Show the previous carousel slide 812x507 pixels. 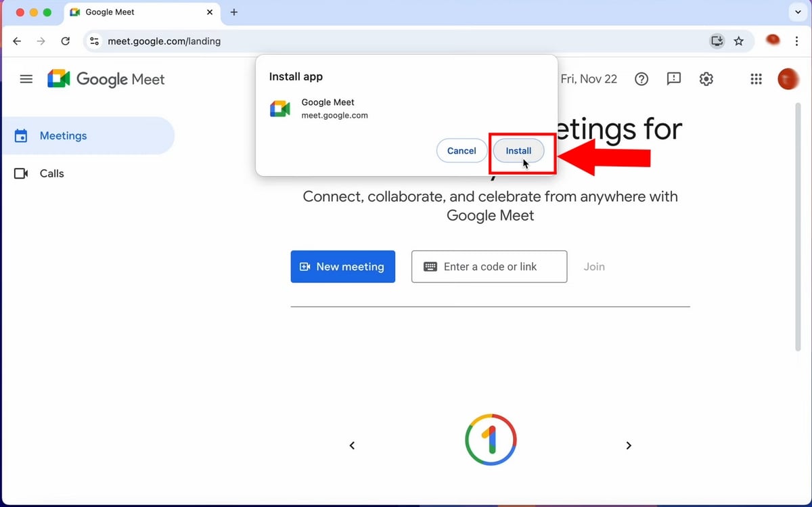(x=352, y=445)
